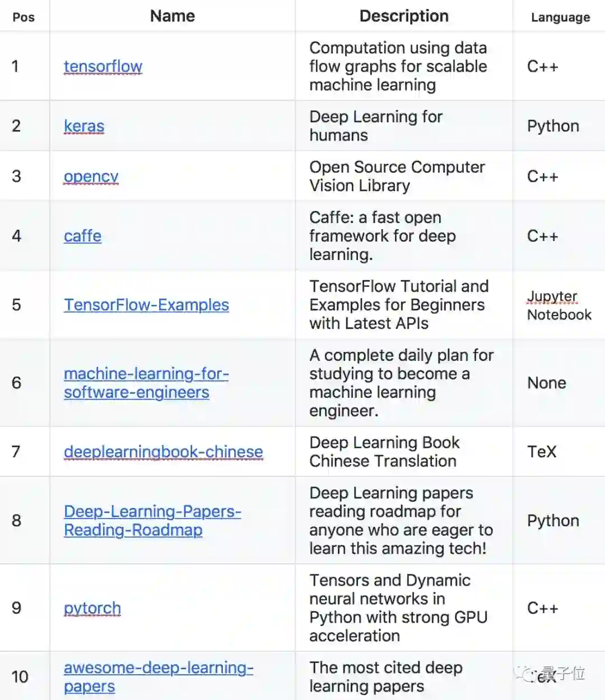Click the WeChat watermark logo icon
The height and width of the screenshot is (700, 605).
coord(527,673)
